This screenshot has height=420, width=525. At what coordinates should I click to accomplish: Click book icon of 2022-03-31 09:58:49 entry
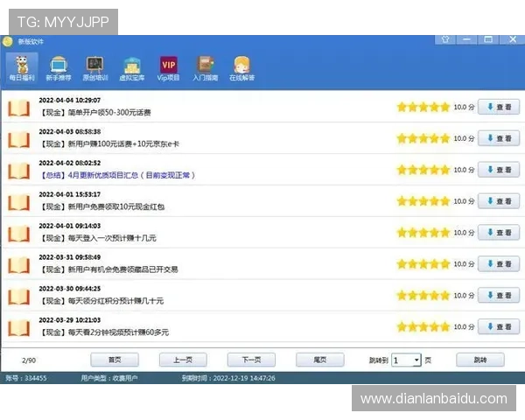[x=18, y=264]
